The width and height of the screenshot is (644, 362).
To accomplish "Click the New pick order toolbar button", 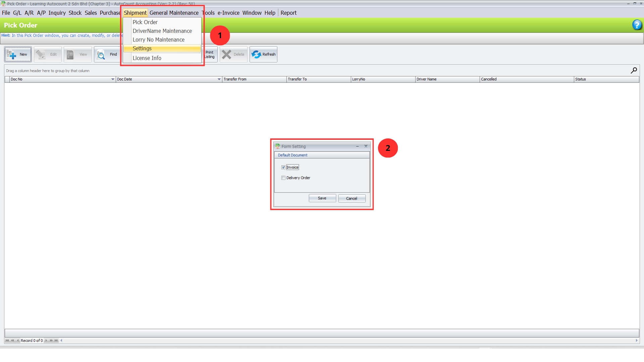I will [x=18, y=54].
